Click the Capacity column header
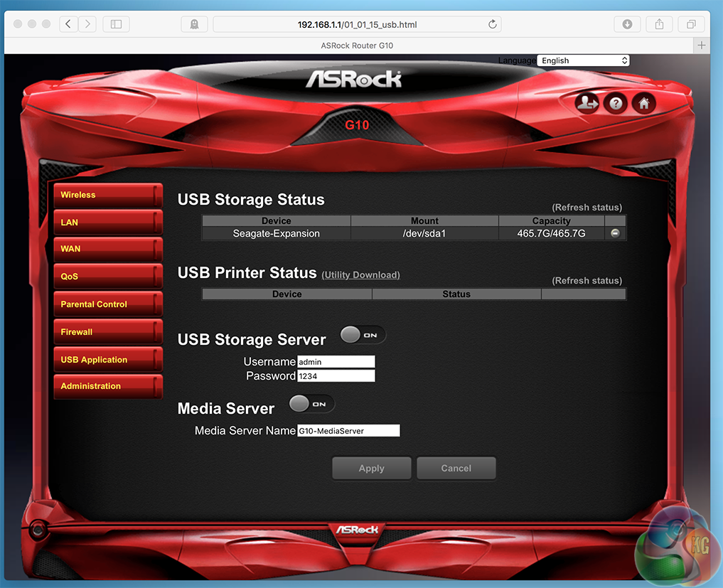The height and width of the screenshot is (588, 723). [552, 221]
